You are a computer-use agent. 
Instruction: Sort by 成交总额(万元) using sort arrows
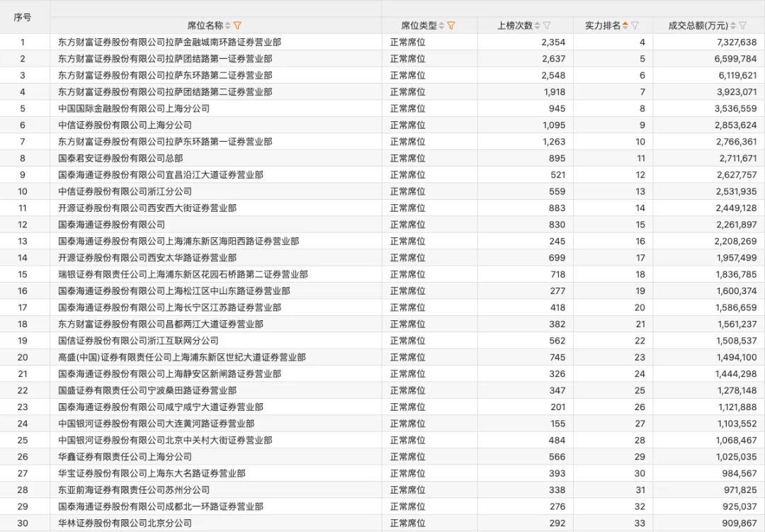click(733, 26)
